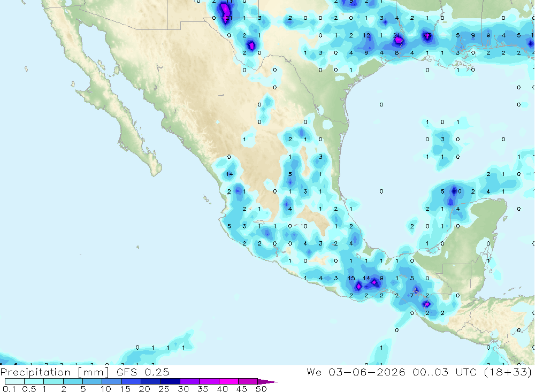Click the '45' legend scale label
The image size is (535, 392).
pos(242,389)
